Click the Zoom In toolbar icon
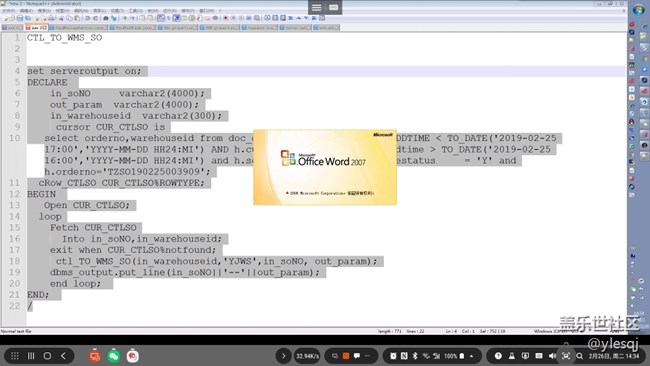Screen dimensions: 650x366 [124, 18]
